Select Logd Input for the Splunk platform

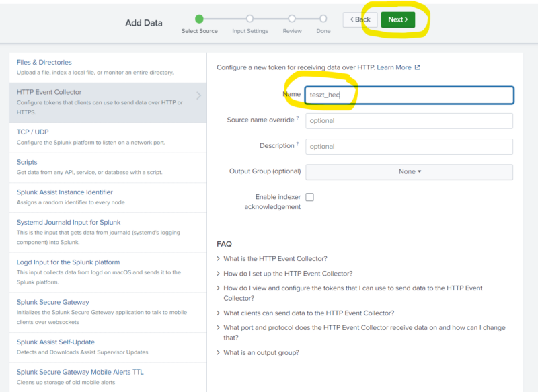click(108, 272)
